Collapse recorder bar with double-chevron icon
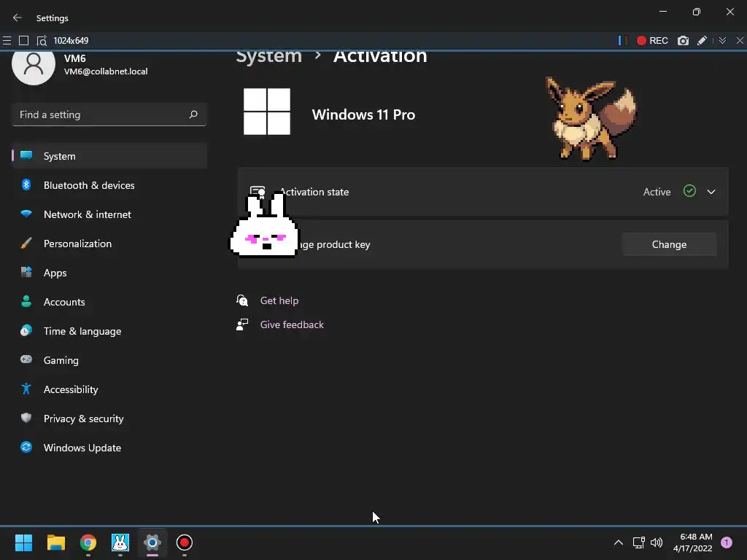Screen dimensions: 747x560 point(723,41)
